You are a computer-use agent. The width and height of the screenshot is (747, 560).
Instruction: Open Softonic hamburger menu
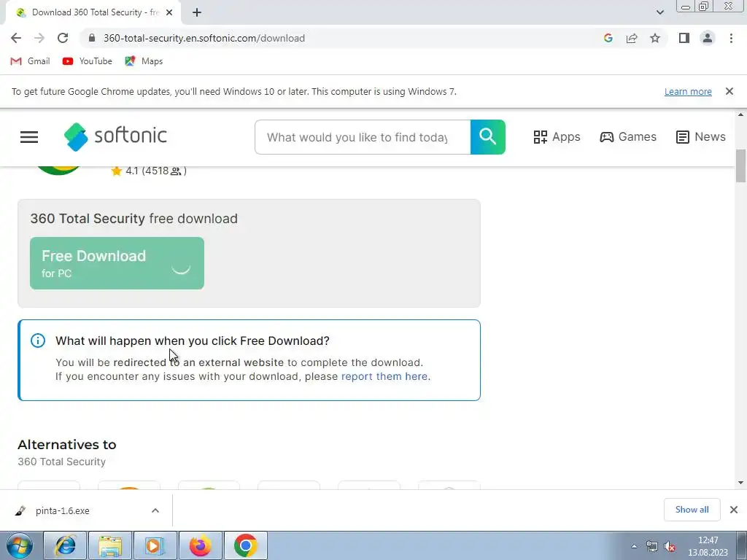point(29,137)
